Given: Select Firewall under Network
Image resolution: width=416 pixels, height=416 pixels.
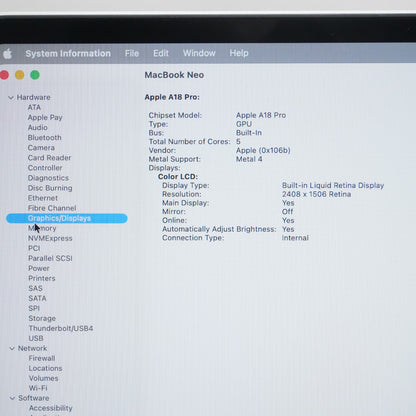Looking at the screenshot, I should coord(42,358).
